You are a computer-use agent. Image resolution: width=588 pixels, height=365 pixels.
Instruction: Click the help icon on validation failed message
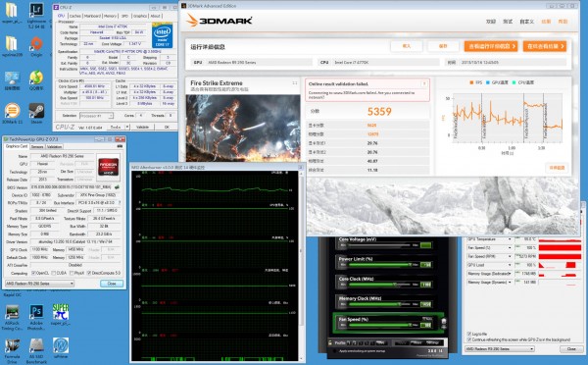(424, 83)
